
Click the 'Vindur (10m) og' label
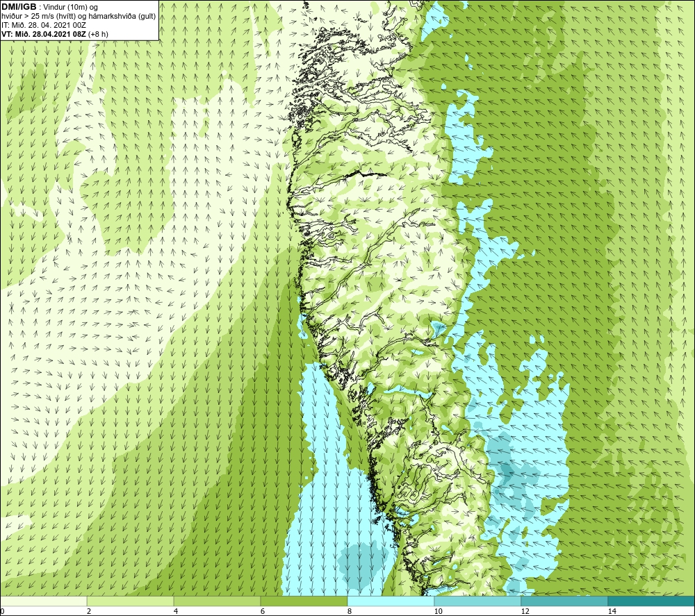(x=70, y=8)
